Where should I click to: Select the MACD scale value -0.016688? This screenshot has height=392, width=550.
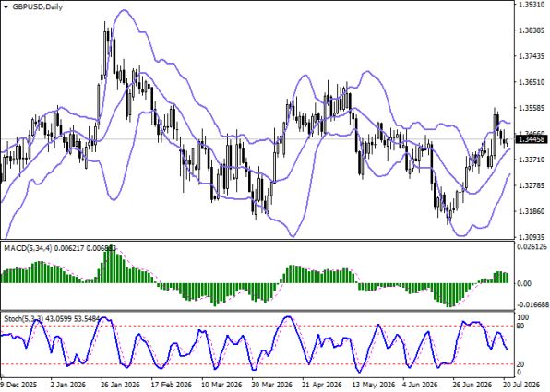[532, 304]
